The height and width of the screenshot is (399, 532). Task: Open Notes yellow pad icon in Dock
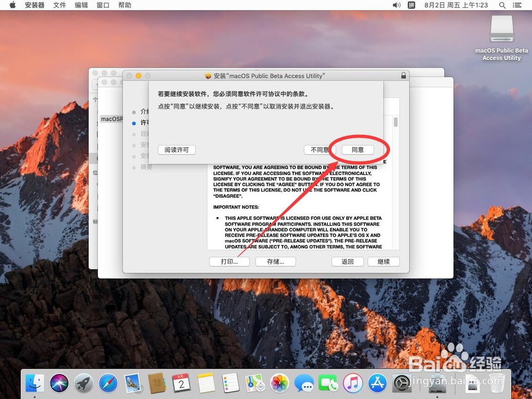pyautogui.click(x=206, y=384)
